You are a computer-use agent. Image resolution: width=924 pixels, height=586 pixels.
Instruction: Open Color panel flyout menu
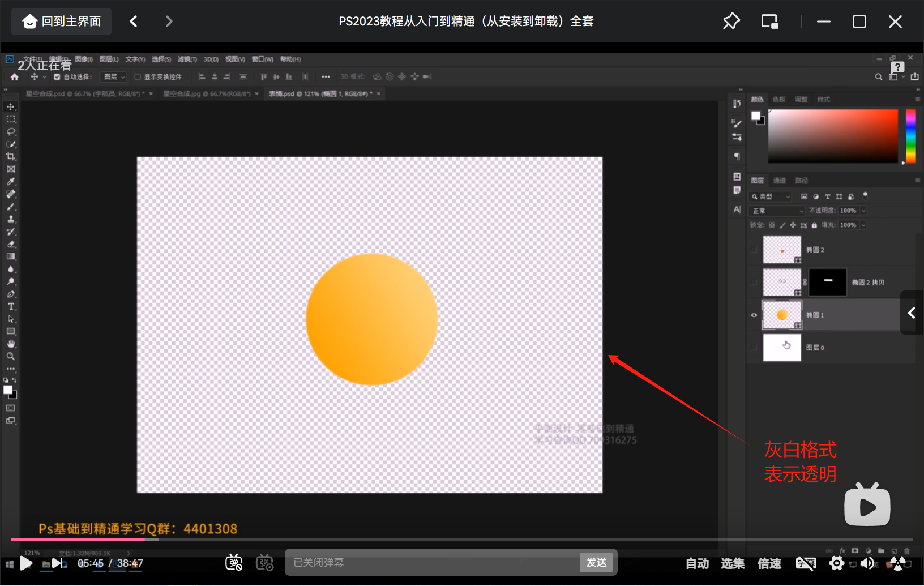(x=917, y=100)
